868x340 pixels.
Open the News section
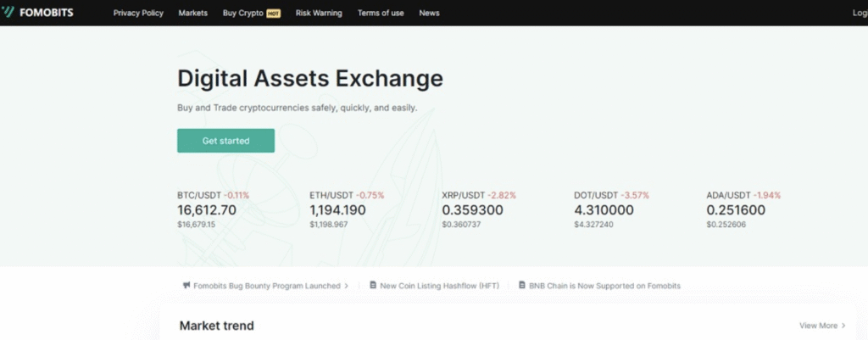pos(429,14)
